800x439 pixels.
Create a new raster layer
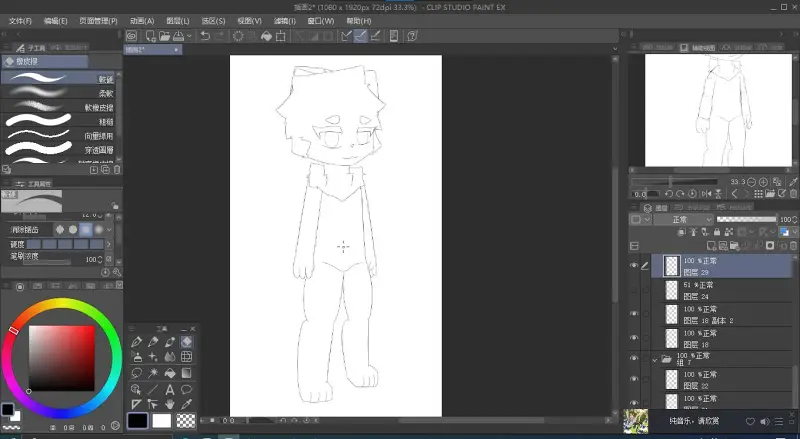[x=712, y=246]
